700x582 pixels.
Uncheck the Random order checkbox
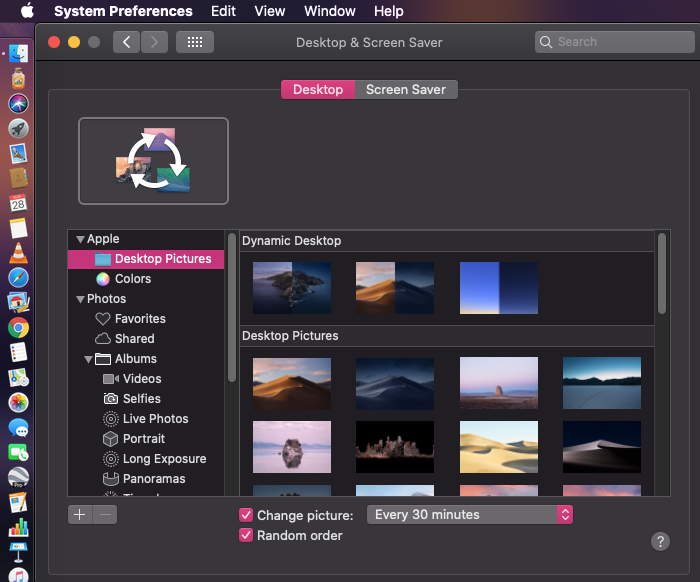(x=246, y=535)
